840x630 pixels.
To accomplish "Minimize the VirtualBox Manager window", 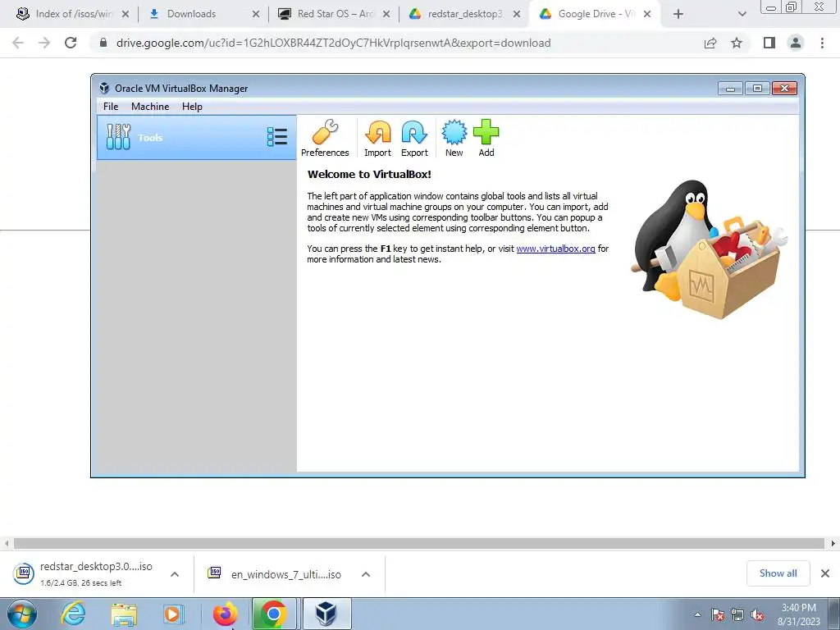I will point(730,89).
